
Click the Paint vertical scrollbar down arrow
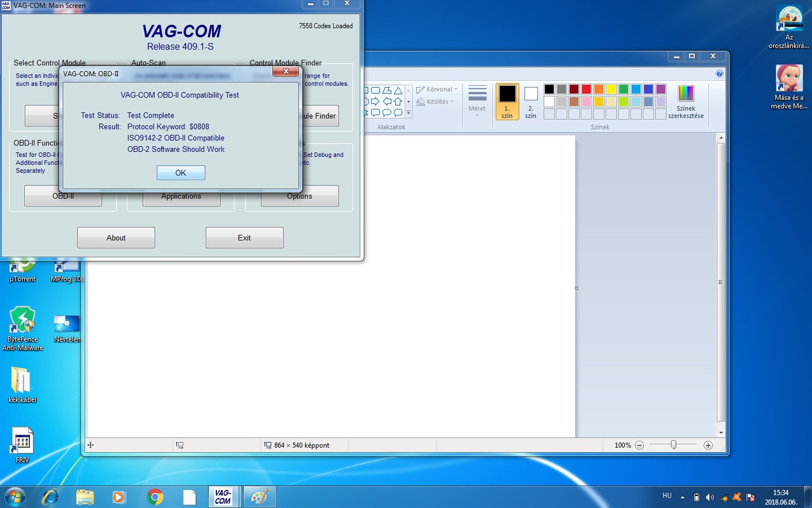tap(721, 431)
